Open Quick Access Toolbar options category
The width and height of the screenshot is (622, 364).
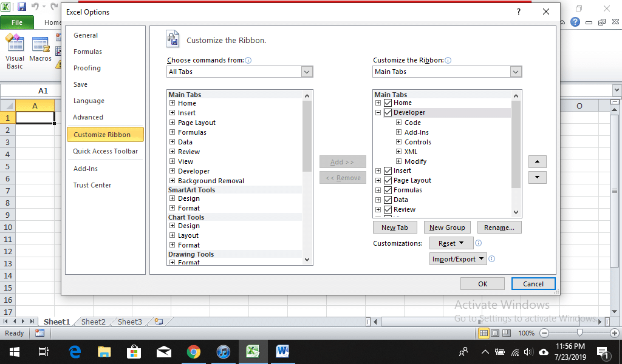point(106,151)
